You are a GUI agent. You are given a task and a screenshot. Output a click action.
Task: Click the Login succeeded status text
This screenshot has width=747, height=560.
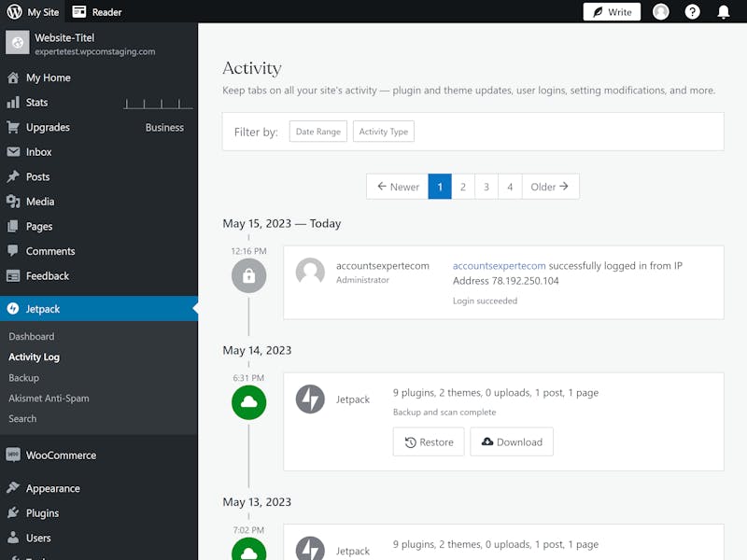(x=485, y=301)
